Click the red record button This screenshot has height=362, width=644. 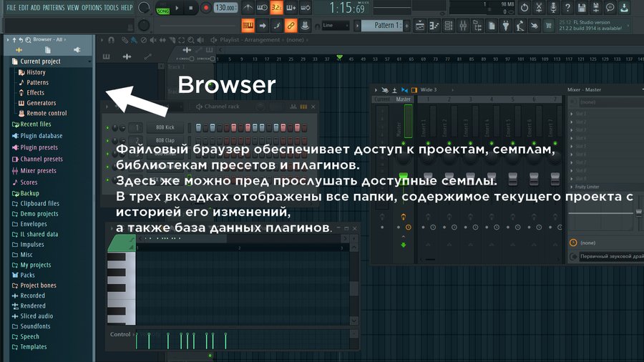[206, 8]
